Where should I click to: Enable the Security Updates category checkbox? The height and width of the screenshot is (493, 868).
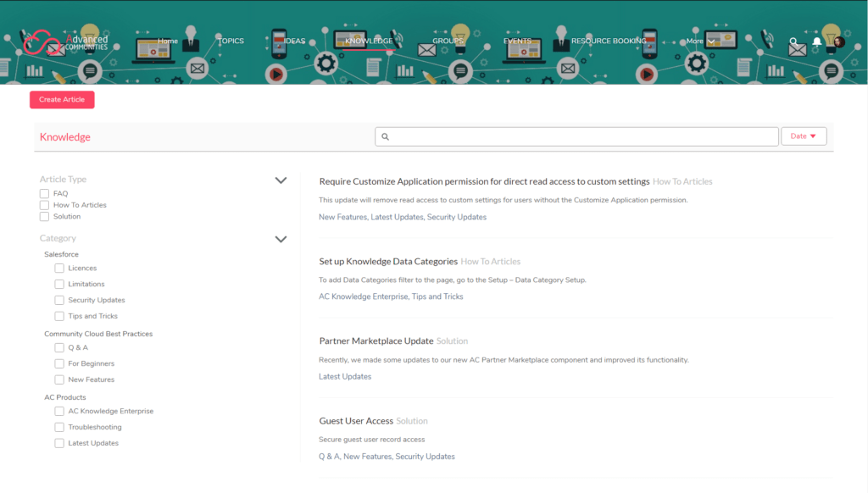click(x=59, y=300)
